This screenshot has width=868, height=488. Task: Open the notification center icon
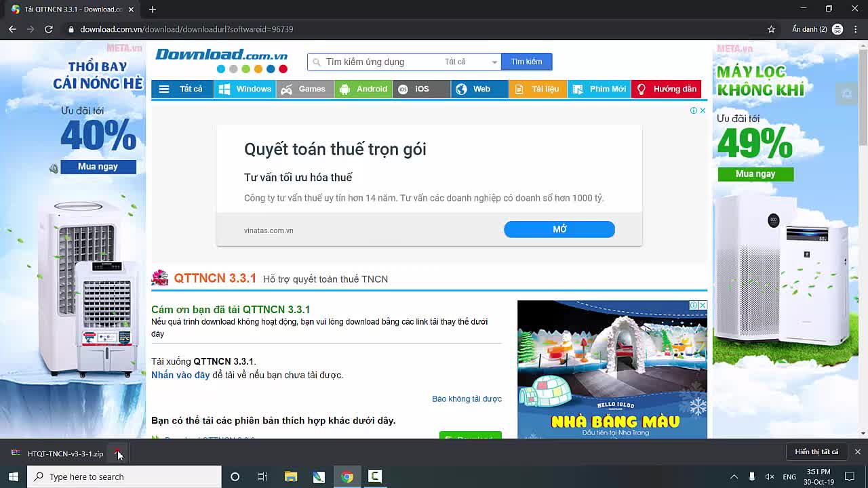pos(850,476)
